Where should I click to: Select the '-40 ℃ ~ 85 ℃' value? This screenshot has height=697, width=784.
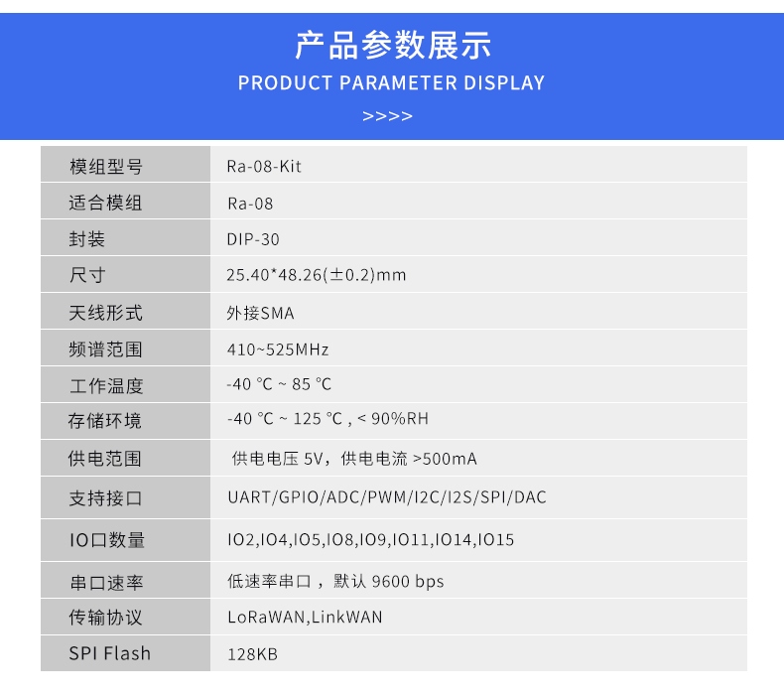tap(279, 384)
